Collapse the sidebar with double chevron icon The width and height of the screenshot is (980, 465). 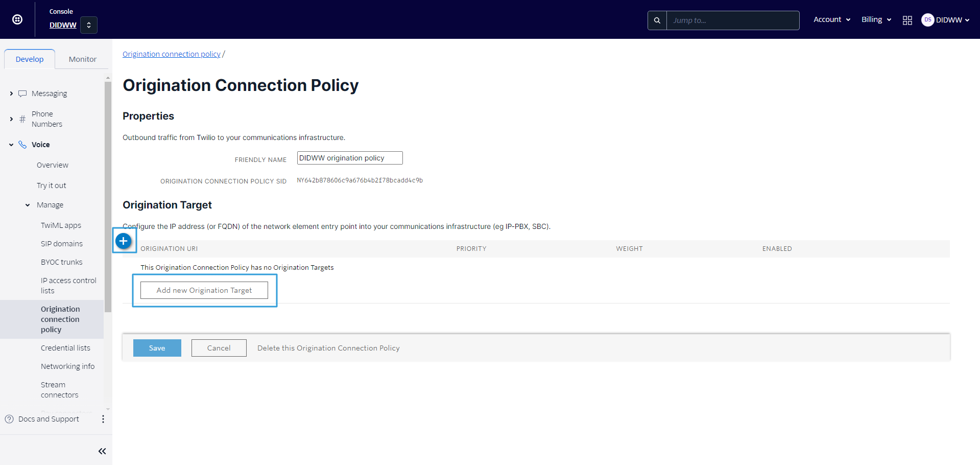102,451
